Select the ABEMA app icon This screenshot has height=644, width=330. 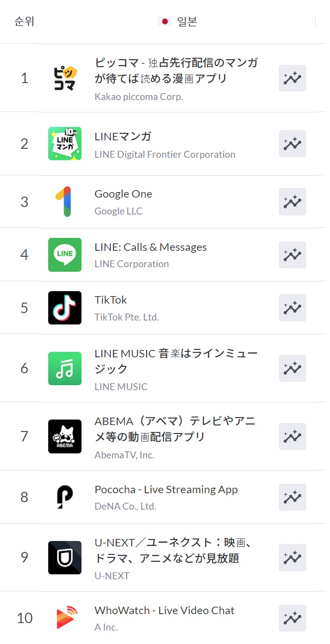(x=65, y=436)
